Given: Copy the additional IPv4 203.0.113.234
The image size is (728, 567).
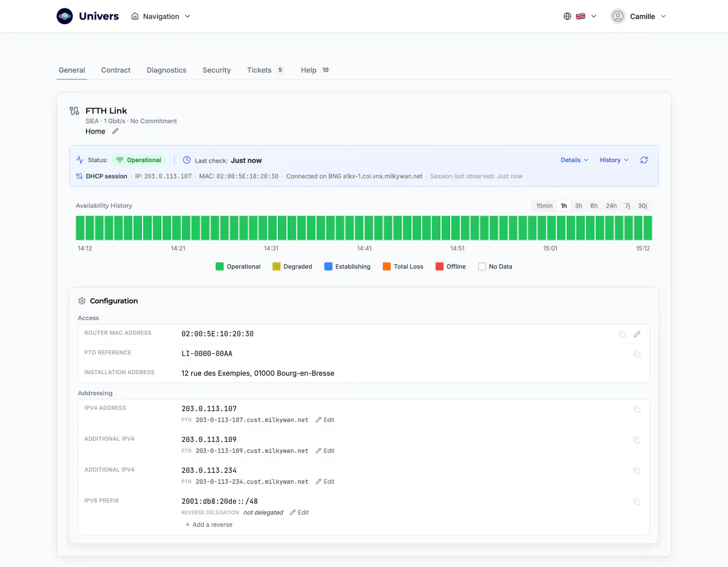Looking at the screenshot, I should click(637, 471).
